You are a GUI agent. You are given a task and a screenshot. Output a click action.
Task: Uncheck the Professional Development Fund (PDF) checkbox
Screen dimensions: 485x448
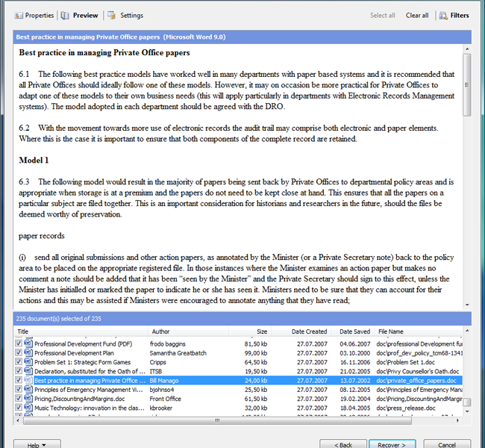pyautogui.click(x=19, y=343)
